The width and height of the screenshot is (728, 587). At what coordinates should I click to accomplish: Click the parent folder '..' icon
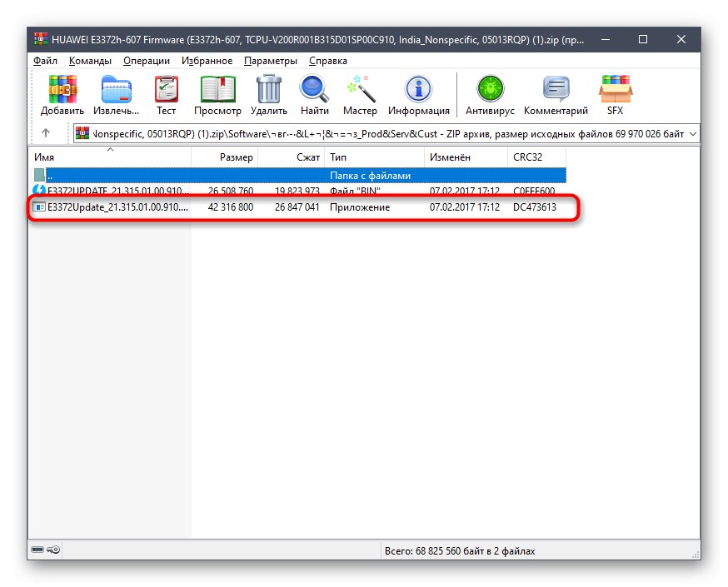coord(39,176)
